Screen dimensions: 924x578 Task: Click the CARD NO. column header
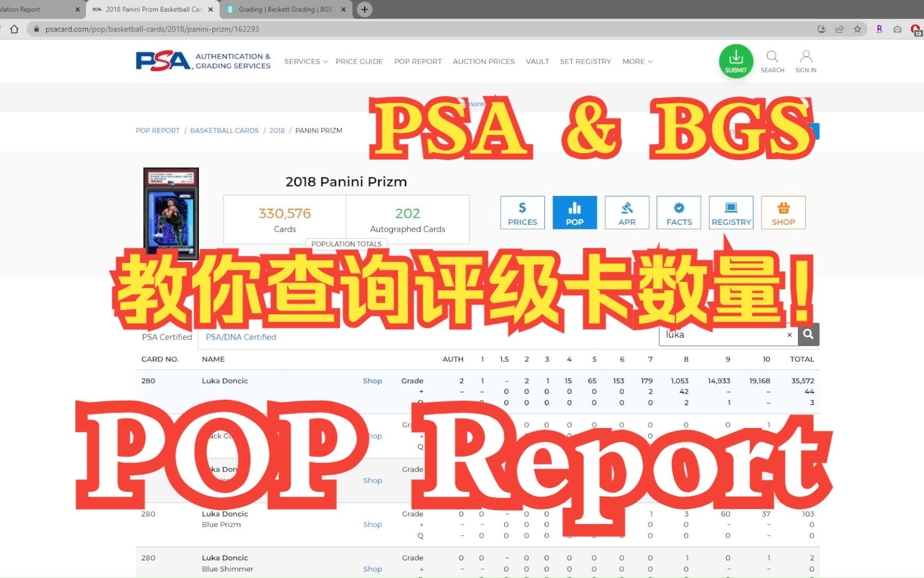(160, 359)
